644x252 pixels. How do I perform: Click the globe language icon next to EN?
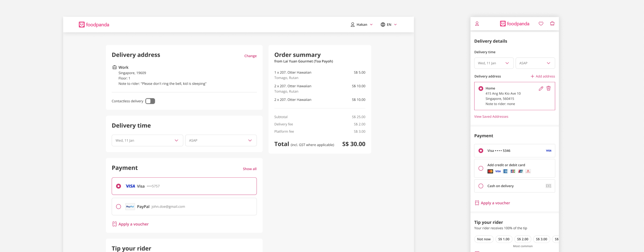383,25
